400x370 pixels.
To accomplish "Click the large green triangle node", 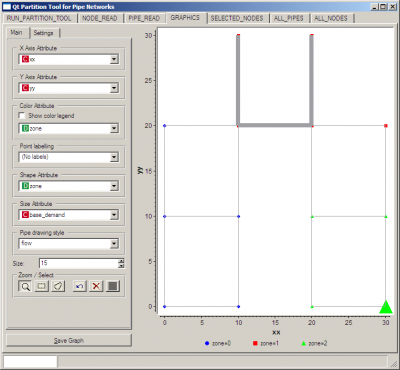I will 386,307.
